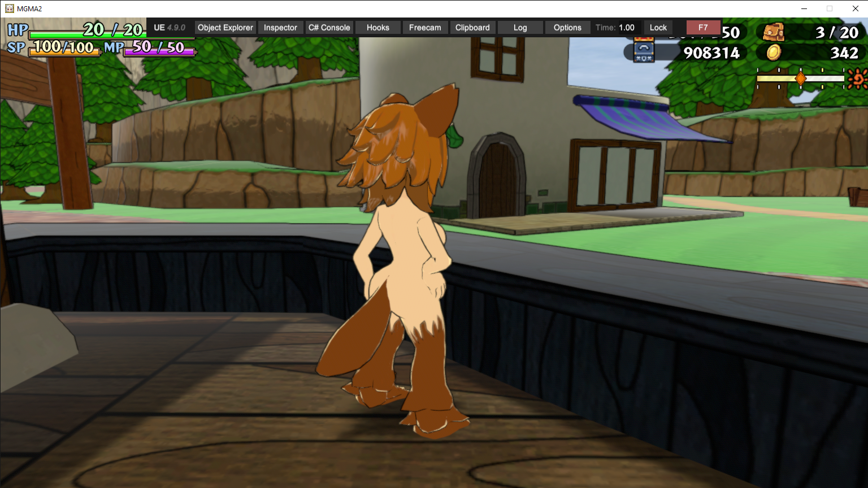868x488 pixels.
Task: Click the gold coin icon
Action: point(774,53)
